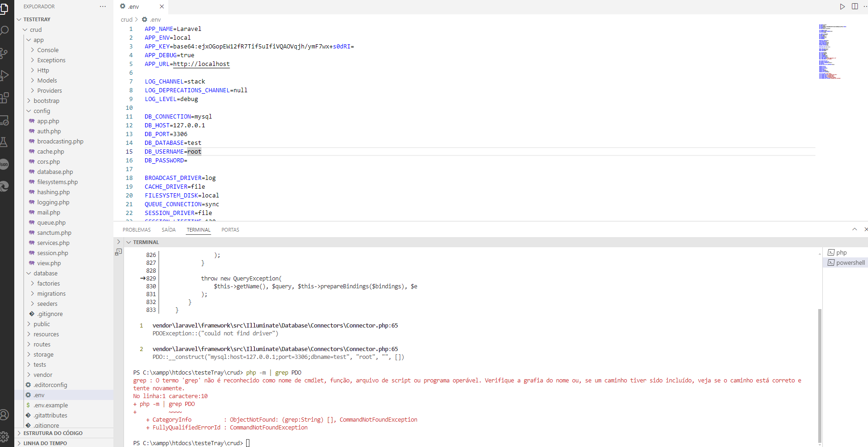Screen dimensions: 868x447
Task: Open the Testing flask view
Action: pyautogui.click(x=4, y=142)
